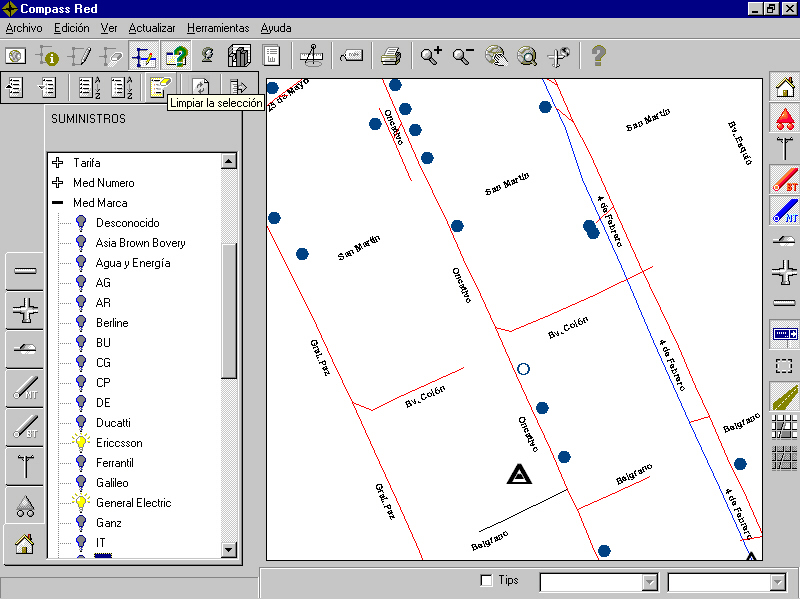Click the yellow question mark help icon
The width and height of the screenshot is (800, 600).
(598, 56)
